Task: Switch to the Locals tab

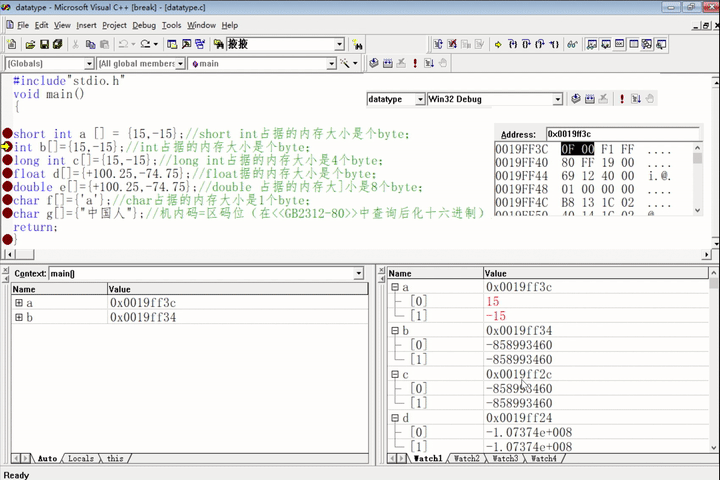Action: tap(81, 458)
